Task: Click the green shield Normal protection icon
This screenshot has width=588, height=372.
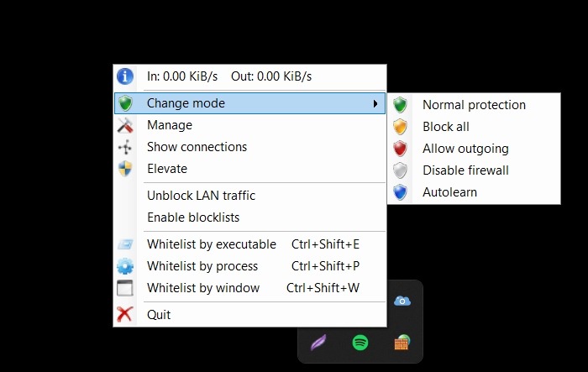Action: [401, 105]
